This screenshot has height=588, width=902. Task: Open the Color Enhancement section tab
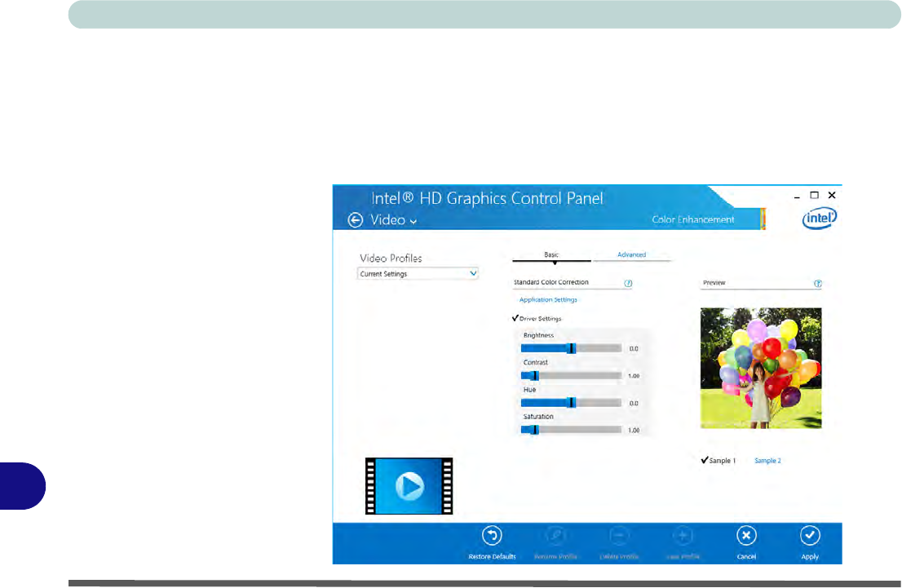[692, 219]
